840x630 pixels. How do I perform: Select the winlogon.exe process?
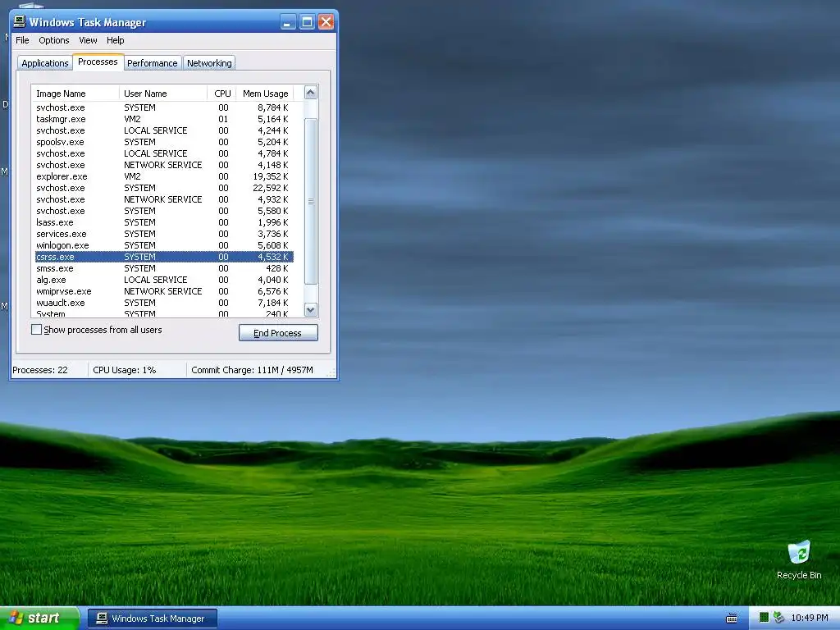[x=163, y=245]
